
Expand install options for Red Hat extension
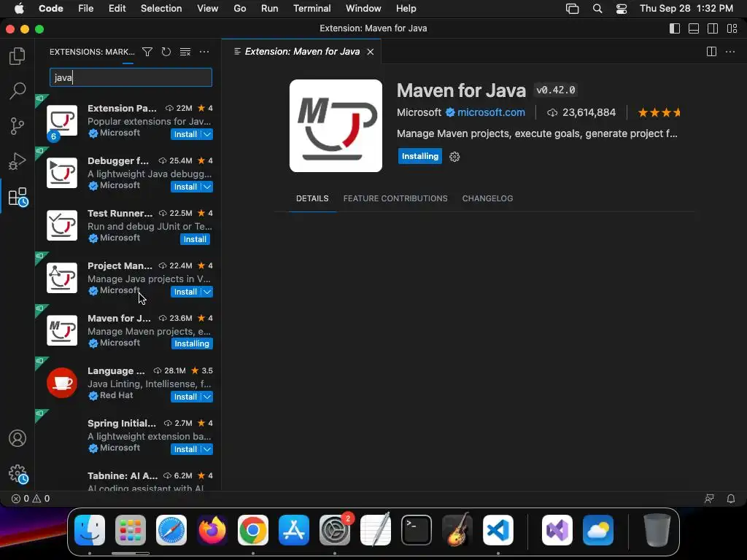pyautogui.click(x=207, y=397)
